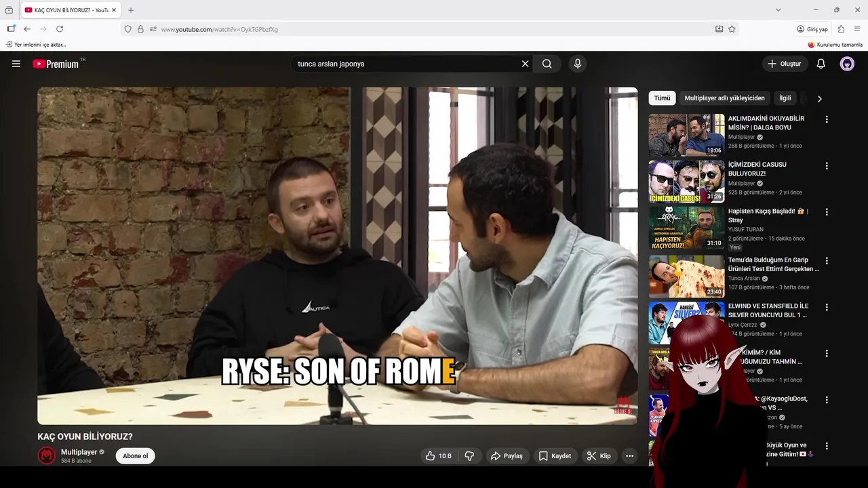
Task: Open Firefox application menu
Action: pyautogui.click(x=857, y=29)
